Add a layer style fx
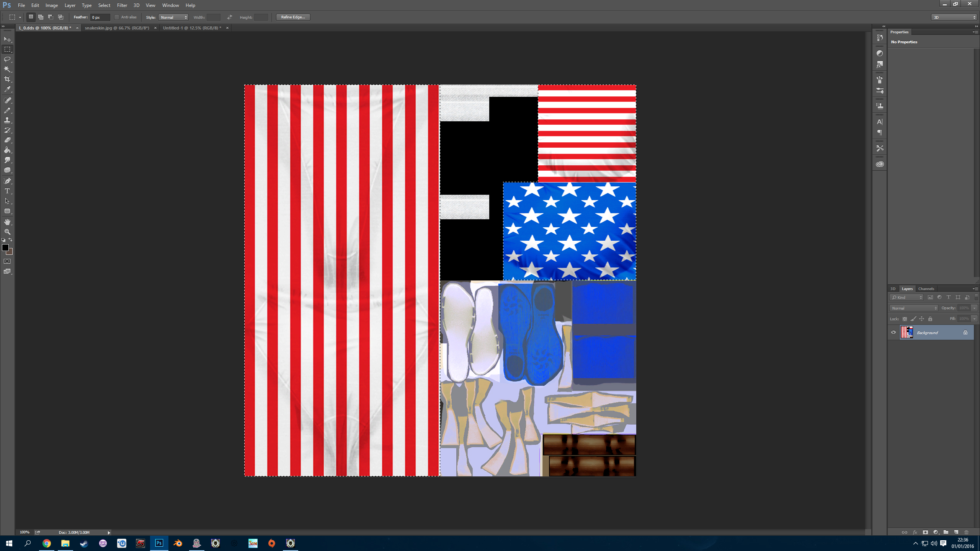Screen dimensions: 980x551 tap(915, 532)
